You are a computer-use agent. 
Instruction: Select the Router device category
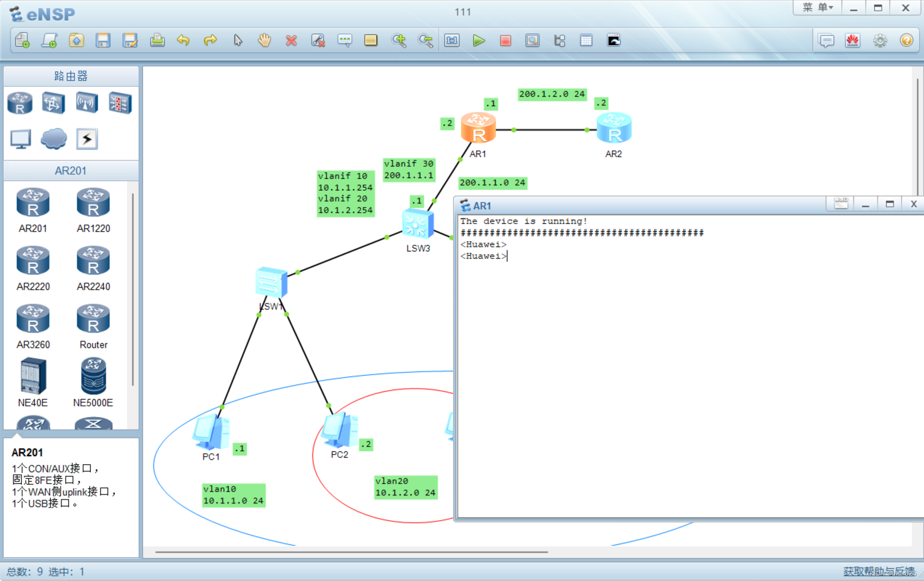pyautogui.click(x=20, y=103)
